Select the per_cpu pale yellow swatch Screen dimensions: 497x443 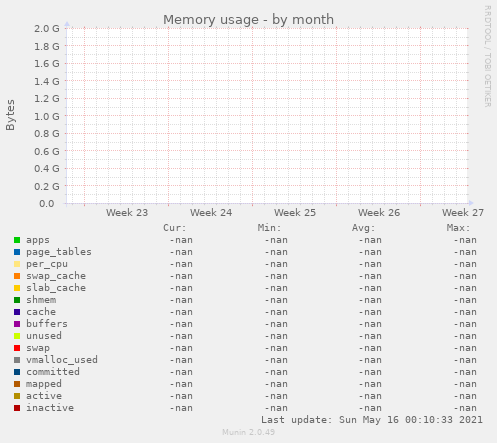point(17,264)
